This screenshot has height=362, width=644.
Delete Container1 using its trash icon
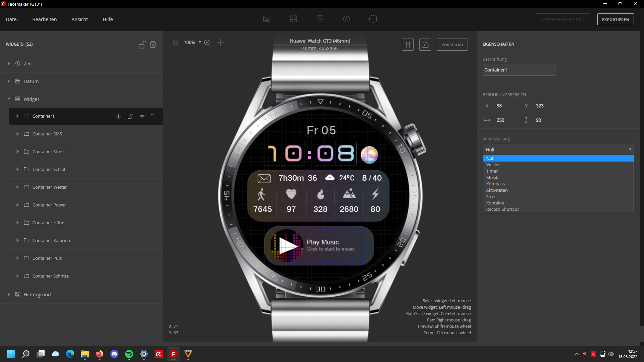click(153, 116)
